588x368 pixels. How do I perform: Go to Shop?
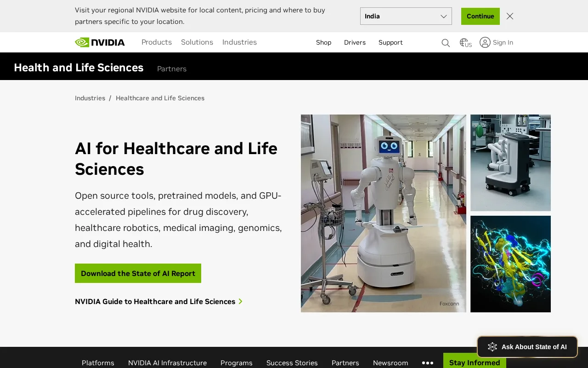[x=323, y=42]
